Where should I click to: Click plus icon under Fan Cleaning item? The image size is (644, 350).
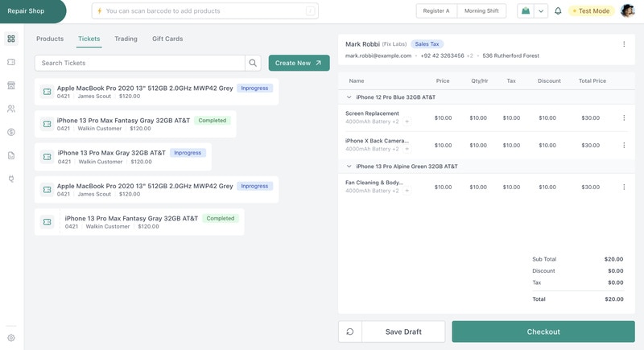tap(407, 191)
